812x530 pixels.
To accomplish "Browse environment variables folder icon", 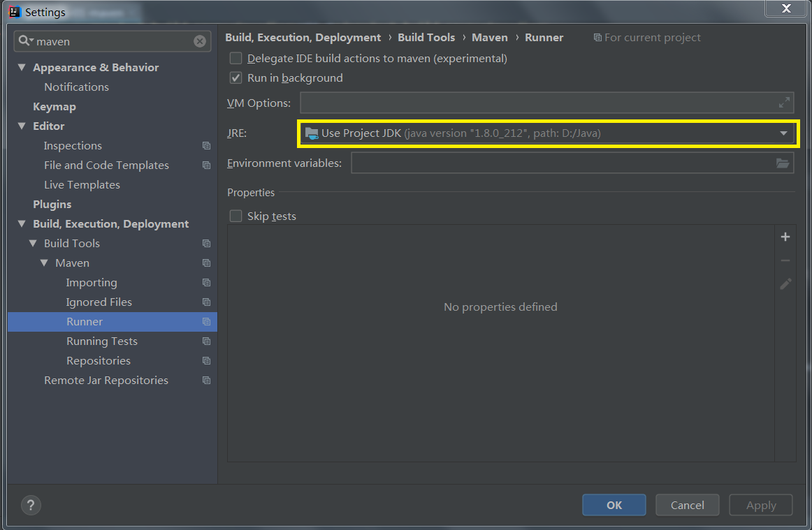I will (x=783, y=163).
